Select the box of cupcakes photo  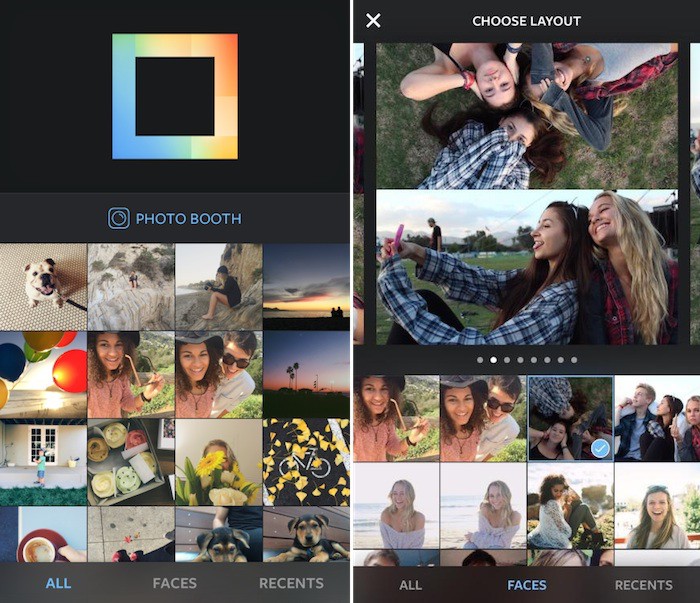tap(131, 462)
